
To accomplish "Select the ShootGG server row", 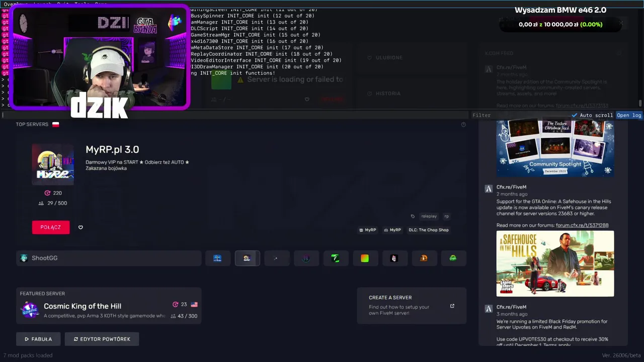I will tap(109, 258).
